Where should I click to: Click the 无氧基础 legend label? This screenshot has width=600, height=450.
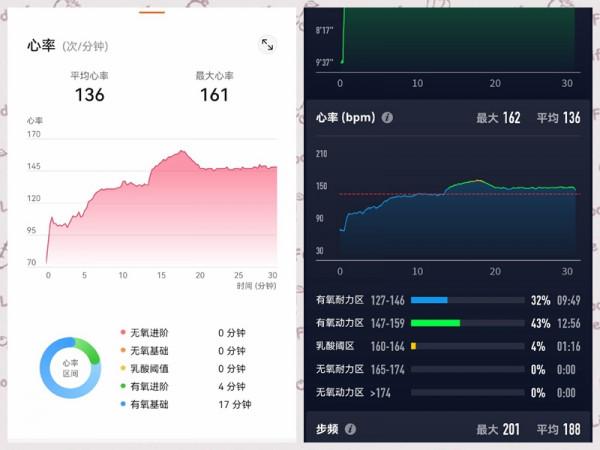tap(150, 351)
